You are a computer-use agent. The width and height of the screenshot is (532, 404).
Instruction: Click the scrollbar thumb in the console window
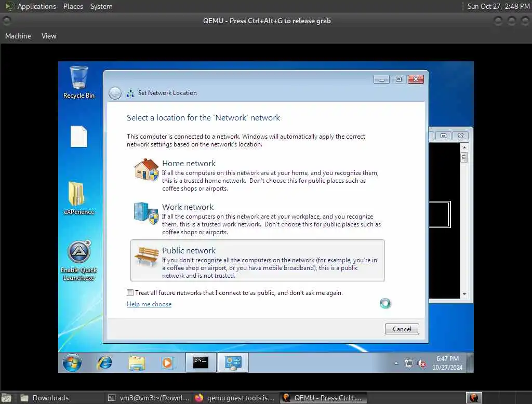coord(464,157)
